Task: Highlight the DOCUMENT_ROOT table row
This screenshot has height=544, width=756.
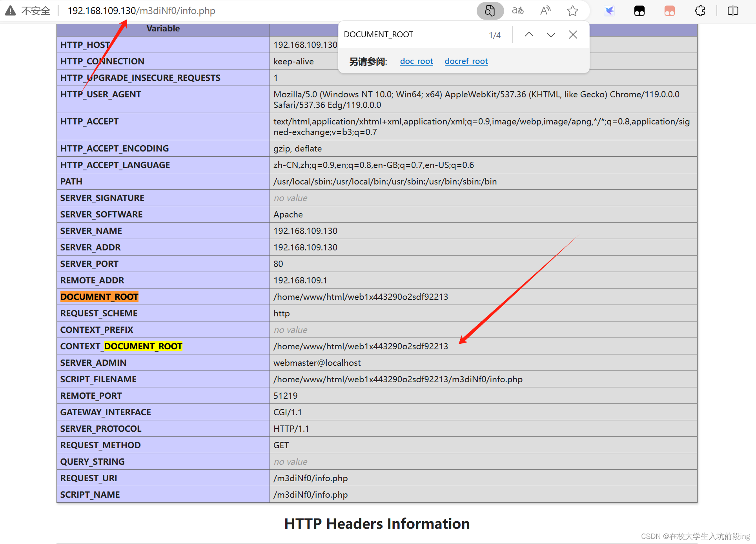Action: (x=99, y=296)
